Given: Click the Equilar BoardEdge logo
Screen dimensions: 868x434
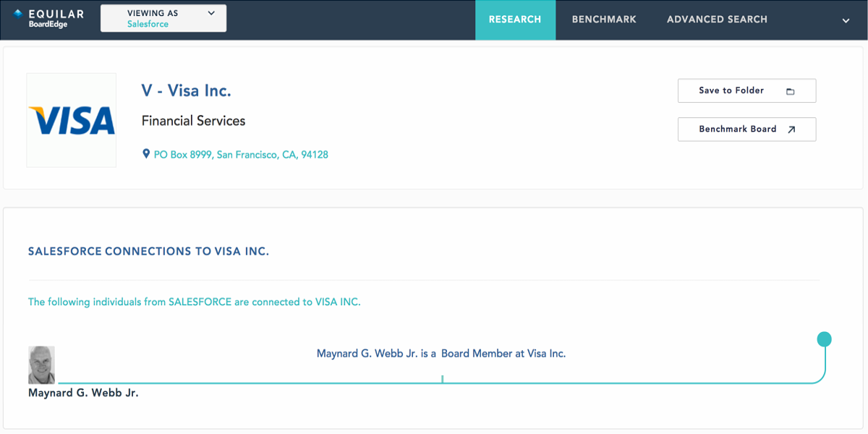Looking at the screenshot, I should 48,18.
